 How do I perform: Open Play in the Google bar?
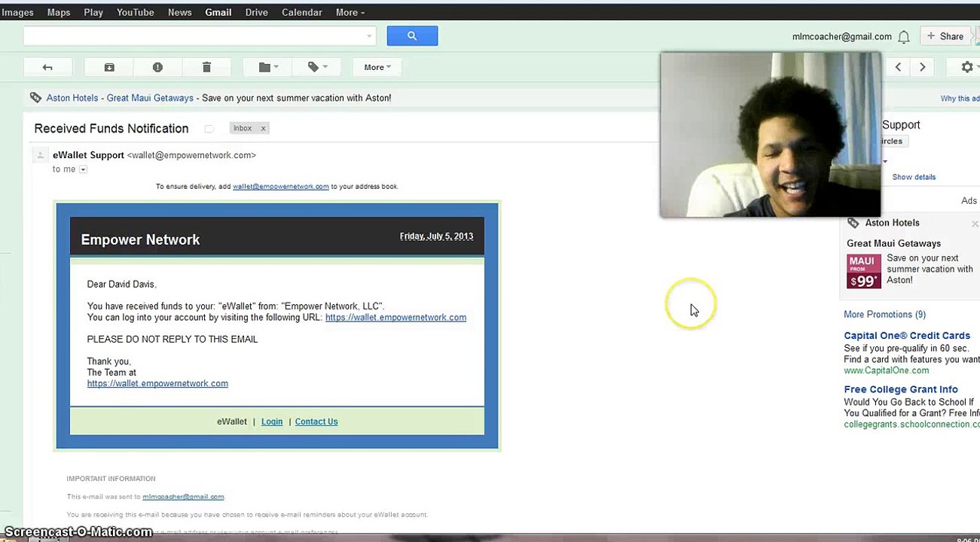click(x=93, y=12)
